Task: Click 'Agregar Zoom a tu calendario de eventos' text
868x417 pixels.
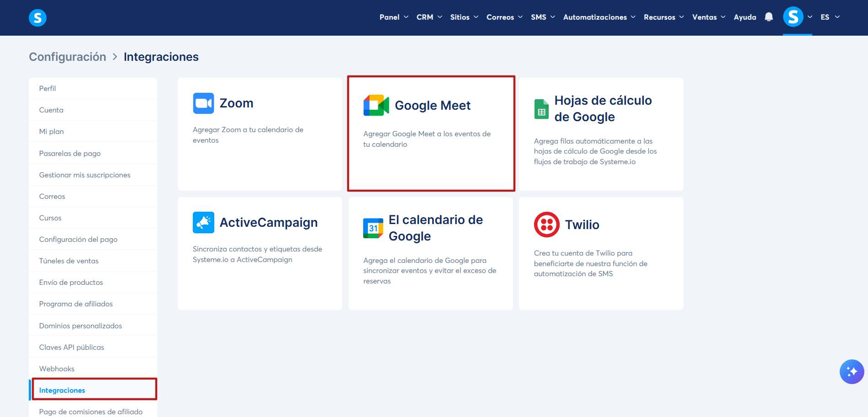Action: point(248,135)
